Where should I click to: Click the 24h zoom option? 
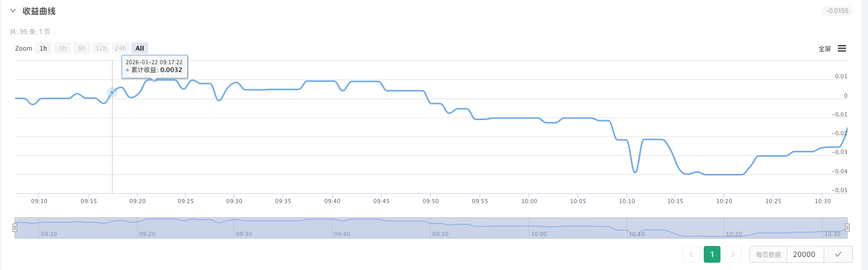pyautogui.click(x=120, y=49)
